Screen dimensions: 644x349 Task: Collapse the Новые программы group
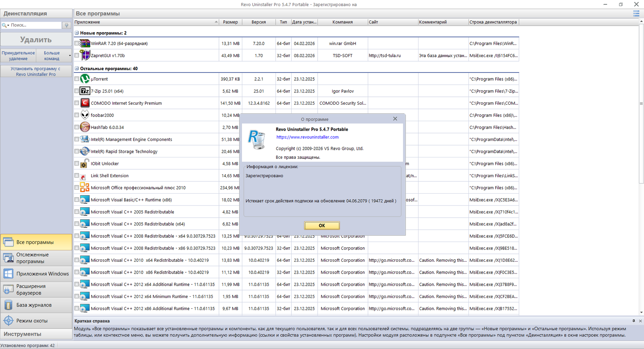[x=77, y=33]
